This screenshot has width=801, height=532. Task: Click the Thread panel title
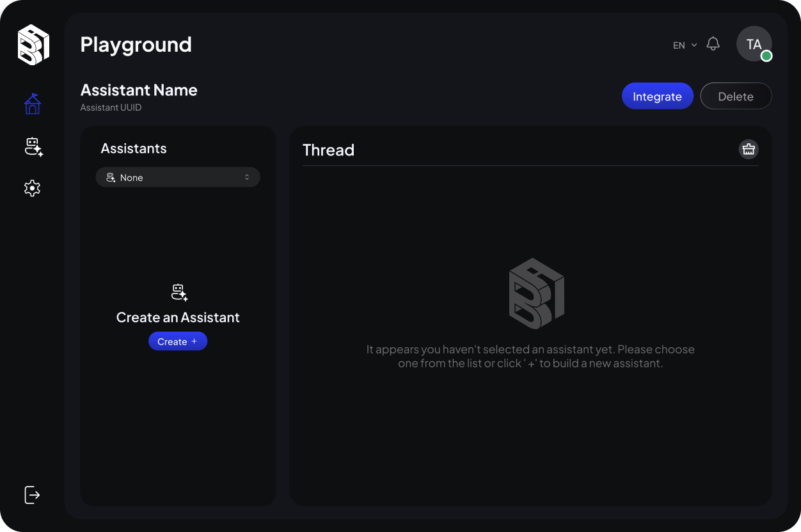(x=328, y=150)
